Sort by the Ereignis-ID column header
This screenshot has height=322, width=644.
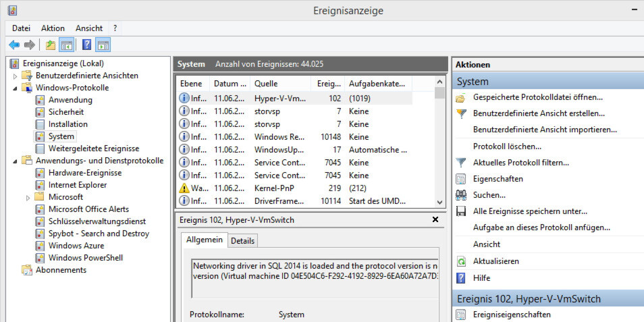pyautogui.click(x=328, y=84)
